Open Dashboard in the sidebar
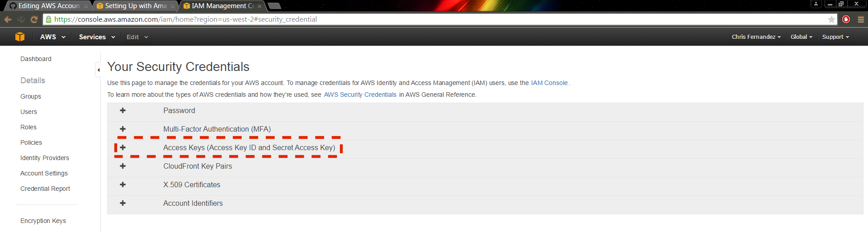 36,59
